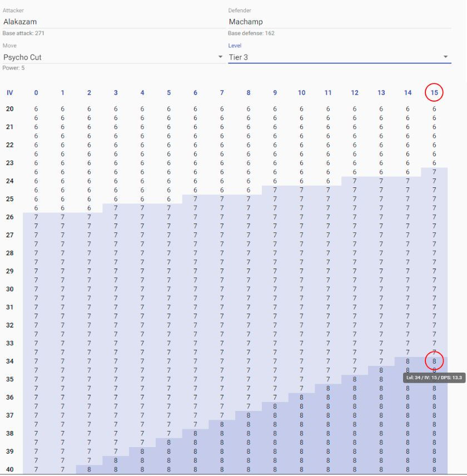
Task: Click IV column header 11
Action: (x=328, y=93)
